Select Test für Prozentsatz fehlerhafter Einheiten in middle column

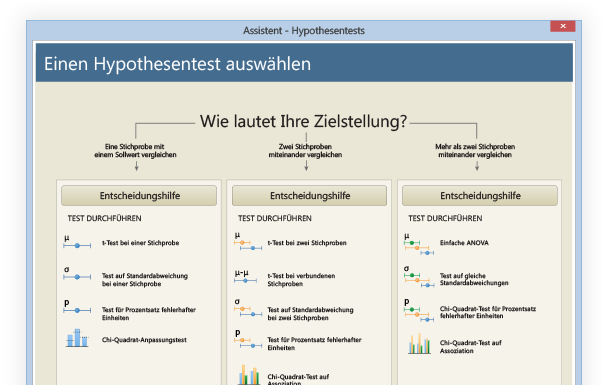[x=314, y=344]
